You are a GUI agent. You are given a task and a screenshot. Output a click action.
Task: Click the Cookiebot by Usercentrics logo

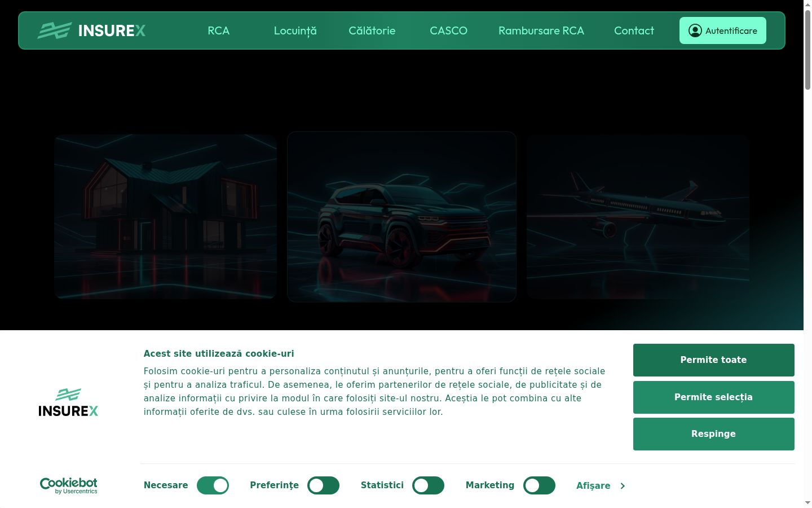point(68,485)
